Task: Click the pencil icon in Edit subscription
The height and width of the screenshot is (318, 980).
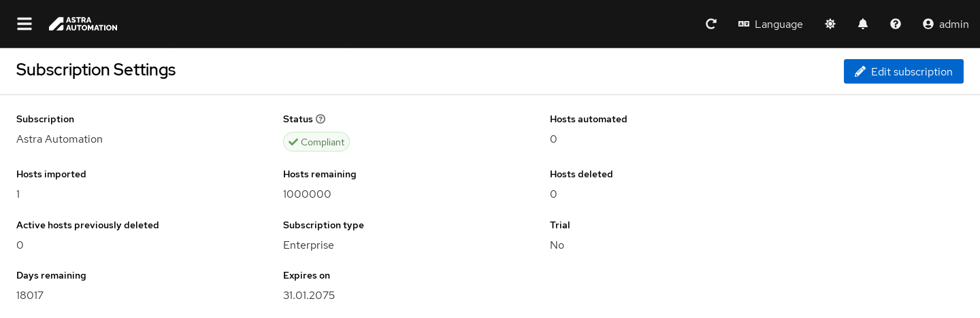Action: tap(860, 71)
